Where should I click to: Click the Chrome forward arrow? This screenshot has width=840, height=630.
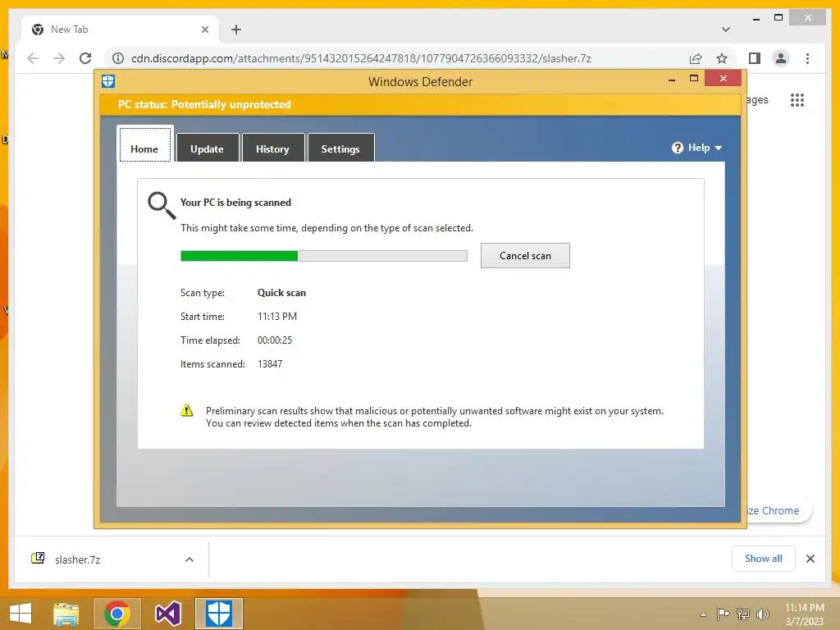[59, 58]
